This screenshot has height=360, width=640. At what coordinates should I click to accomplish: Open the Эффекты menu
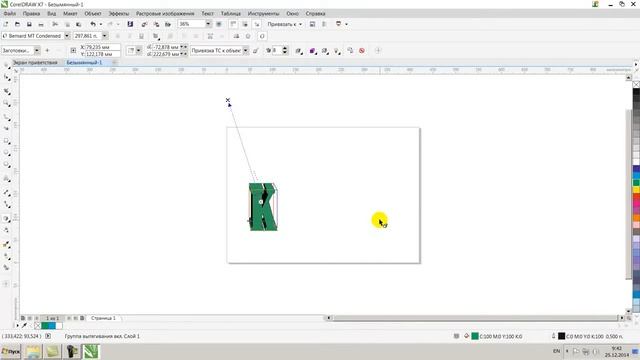[x=119, y=13]
